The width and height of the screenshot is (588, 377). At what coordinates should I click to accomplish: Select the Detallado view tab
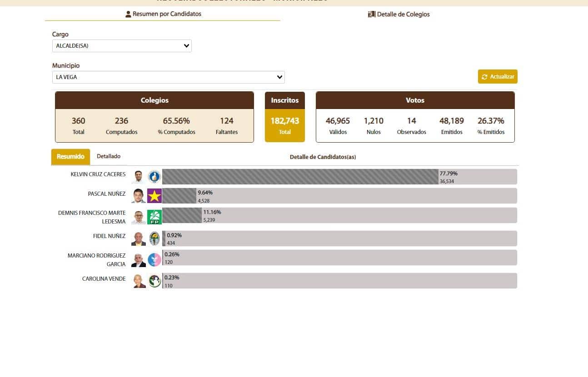pos(109,156)
